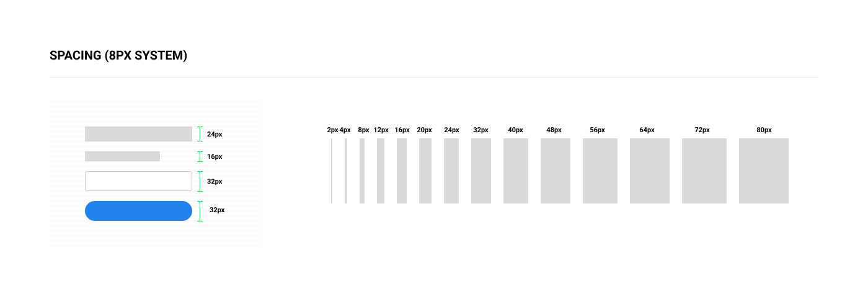Screen dimensions: 868x304
Task: Click the green marker next to the input field
Action: click(200, 181)
